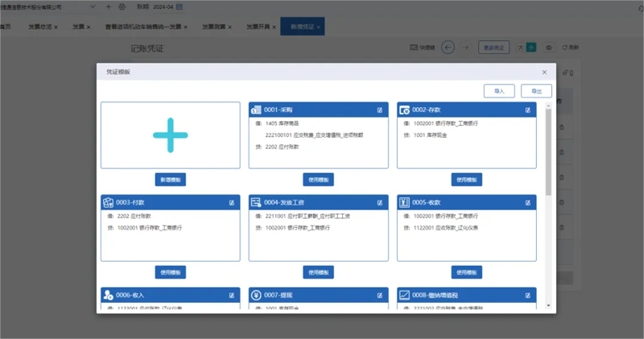Open the edit icon on 0003-付款 card
The image size is (644, 339).
pos(232,203)
